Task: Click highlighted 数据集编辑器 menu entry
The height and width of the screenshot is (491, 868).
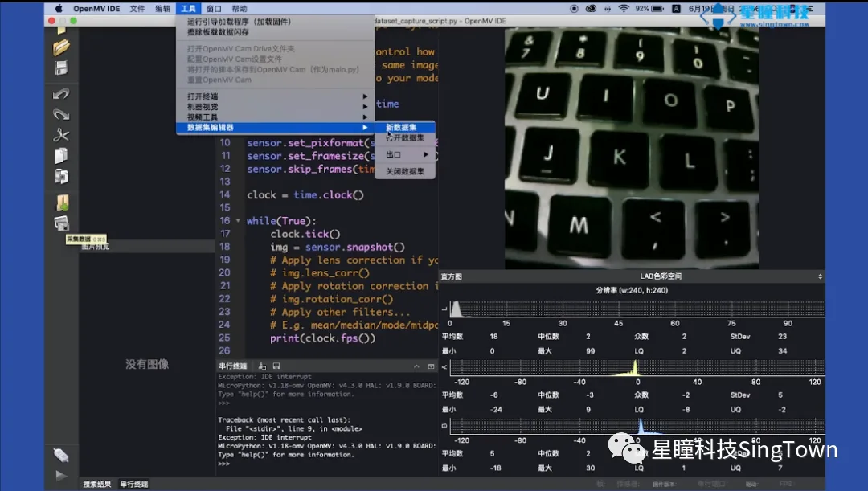Action: [275, 127]
